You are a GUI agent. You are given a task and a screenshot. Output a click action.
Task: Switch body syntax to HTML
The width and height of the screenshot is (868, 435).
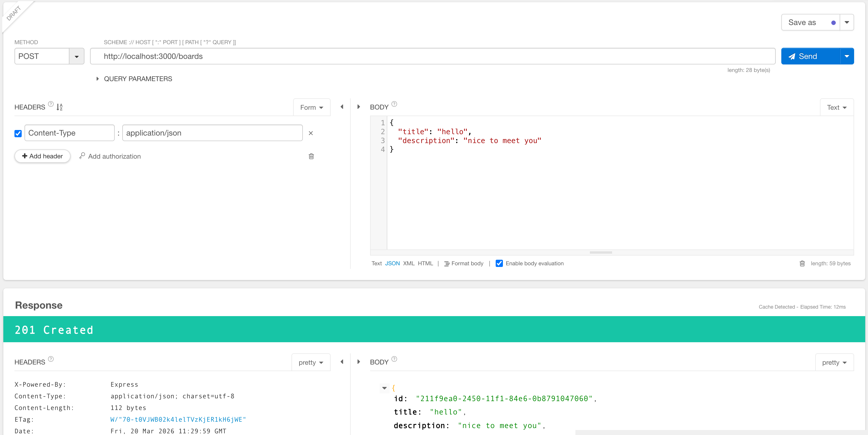[425, 264]
